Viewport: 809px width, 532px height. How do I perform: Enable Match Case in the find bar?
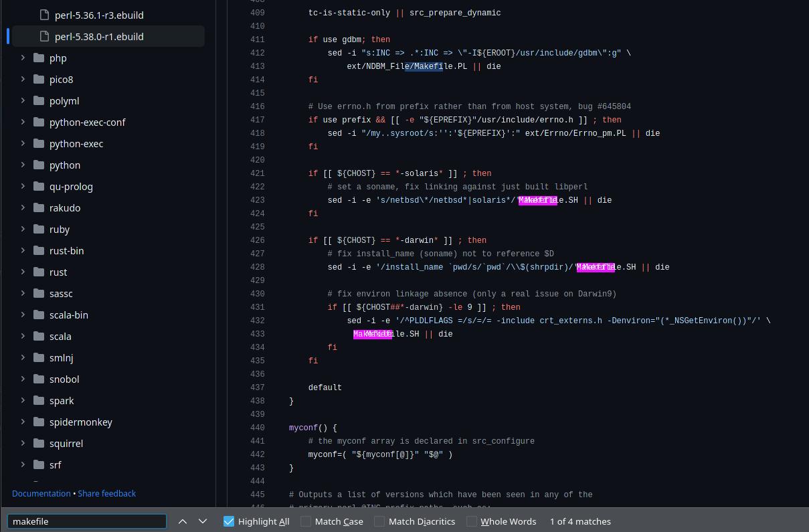tap(306, 521)
